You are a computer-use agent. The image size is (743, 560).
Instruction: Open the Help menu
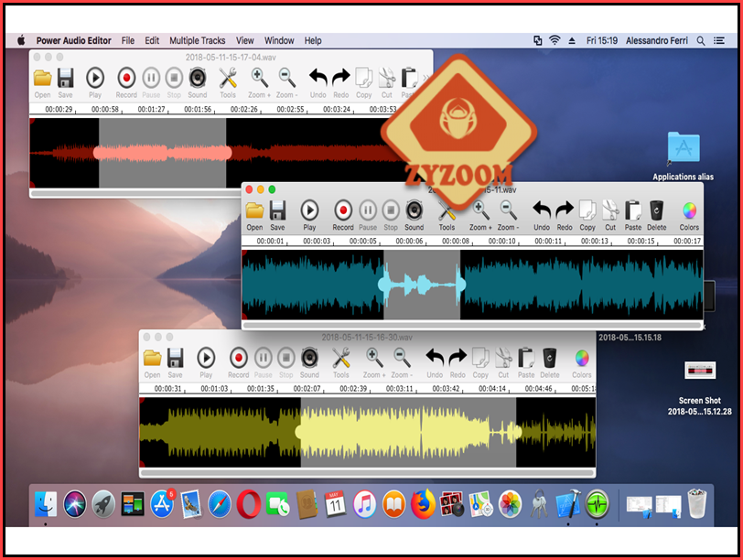pyautogui.click(x=313, y=41)
